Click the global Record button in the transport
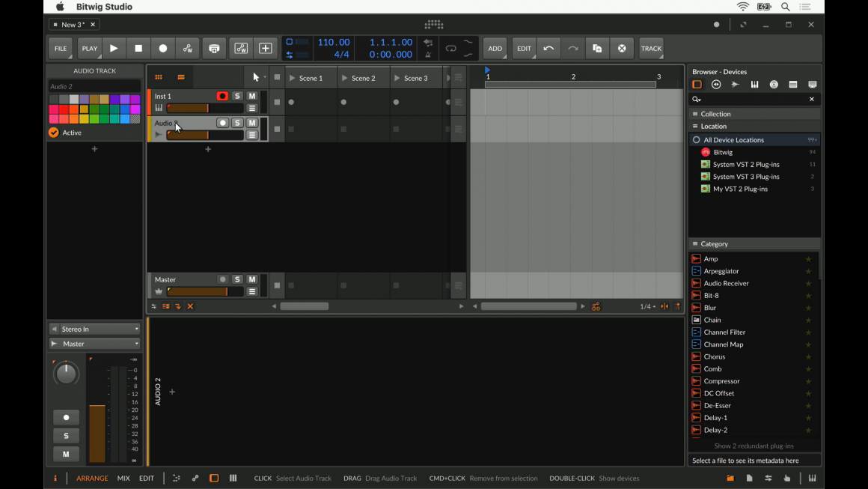The image size is (868, 489). click(163, 49)
